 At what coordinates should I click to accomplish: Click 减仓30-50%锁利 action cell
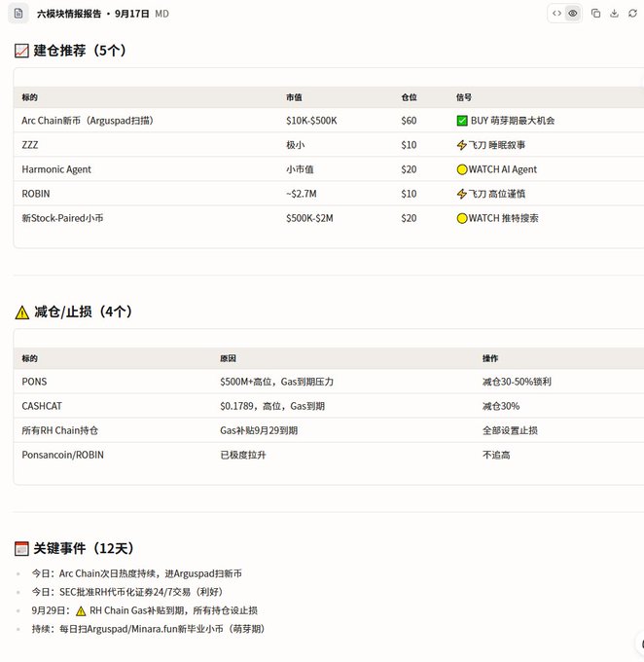(517, 382)
